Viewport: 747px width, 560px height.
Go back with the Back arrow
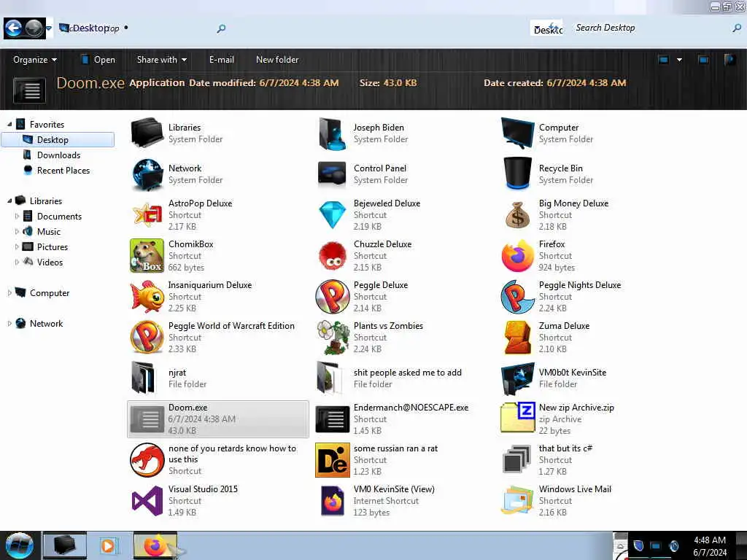point(13,28)
